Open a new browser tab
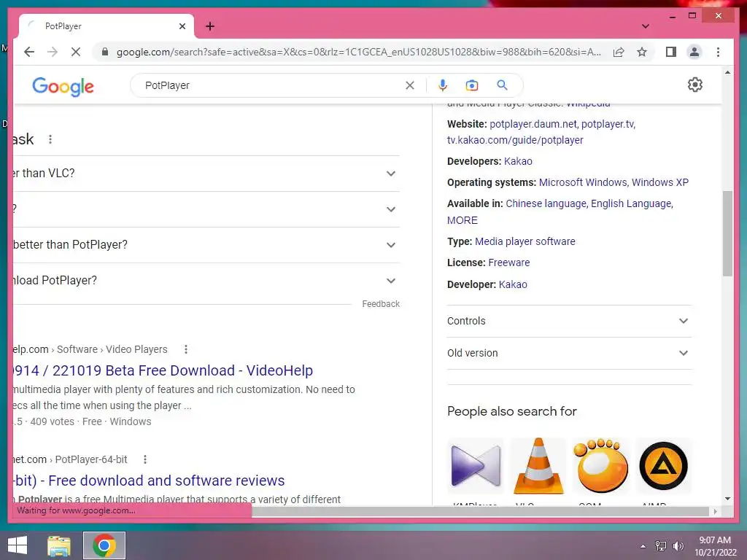This screenshot has height=560, width=747. click(x=209, y=26)
